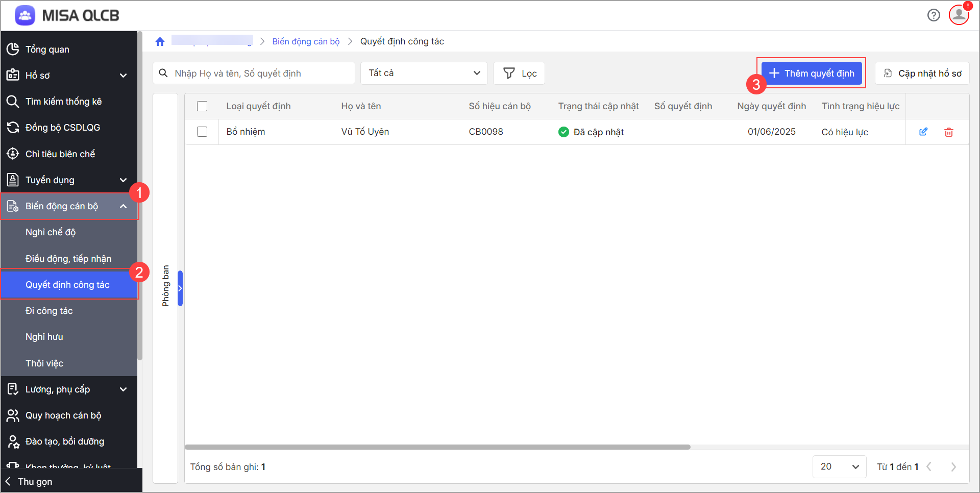Open Nghỉ hưu in the sidebar

pos(44,337)
